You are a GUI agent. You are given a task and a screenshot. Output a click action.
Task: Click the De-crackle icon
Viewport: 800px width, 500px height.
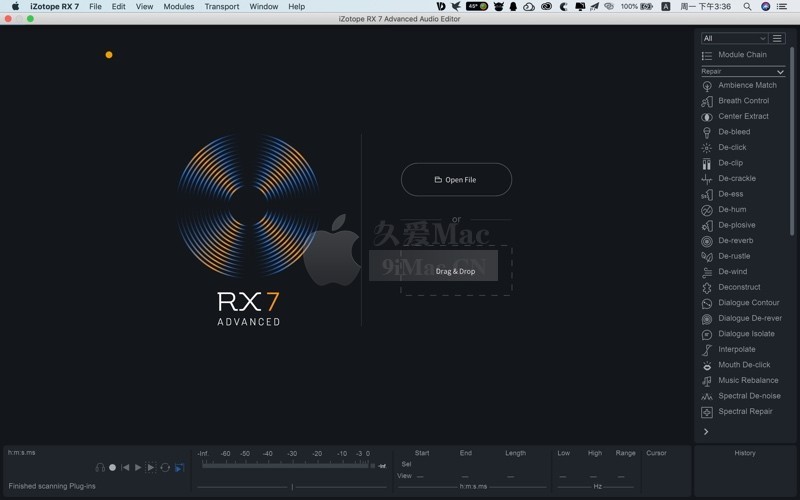(x=707, y=179)
